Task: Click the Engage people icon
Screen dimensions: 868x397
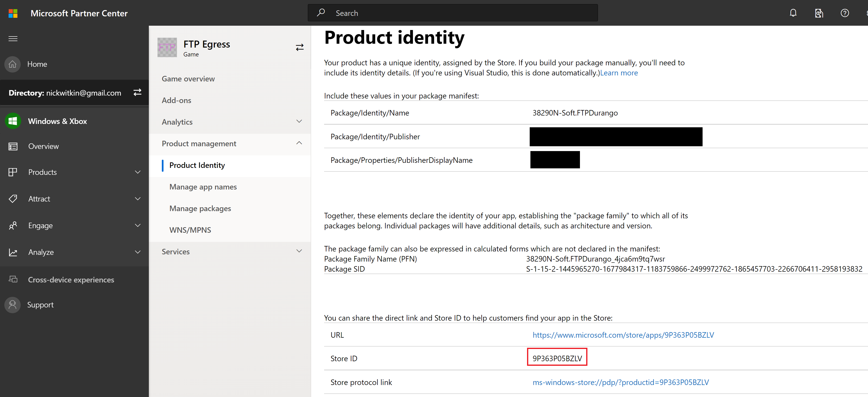Action: 13,226
